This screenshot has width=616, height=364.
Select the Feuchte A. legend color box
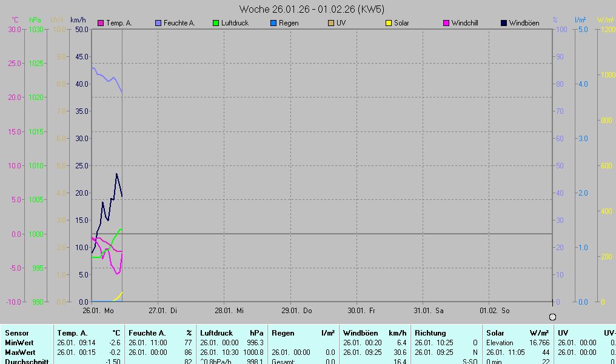click(x=158, y=24)
